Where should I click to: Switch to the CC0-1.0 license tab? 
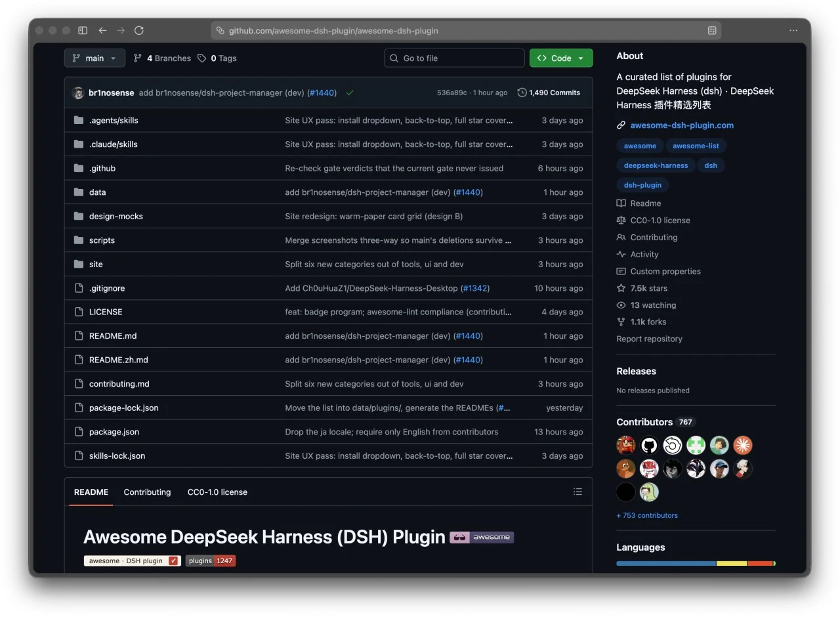point(217,492)
